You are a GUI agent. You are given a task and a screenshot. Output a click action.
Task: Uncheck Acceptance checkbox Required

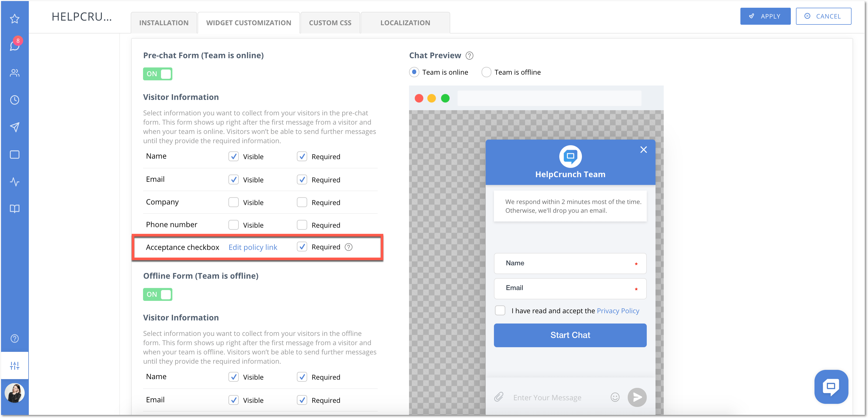coord(302,247)
